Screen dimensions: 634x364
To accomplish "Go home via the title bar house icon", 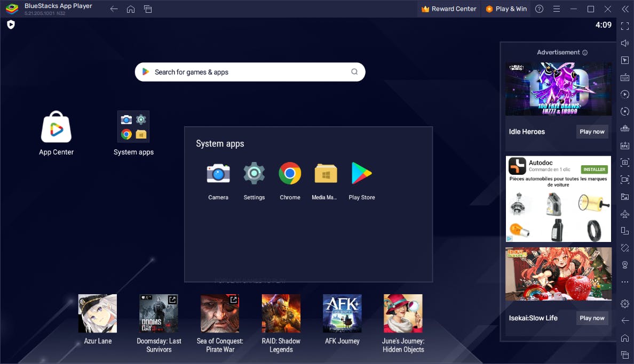I will pos(131,9).
